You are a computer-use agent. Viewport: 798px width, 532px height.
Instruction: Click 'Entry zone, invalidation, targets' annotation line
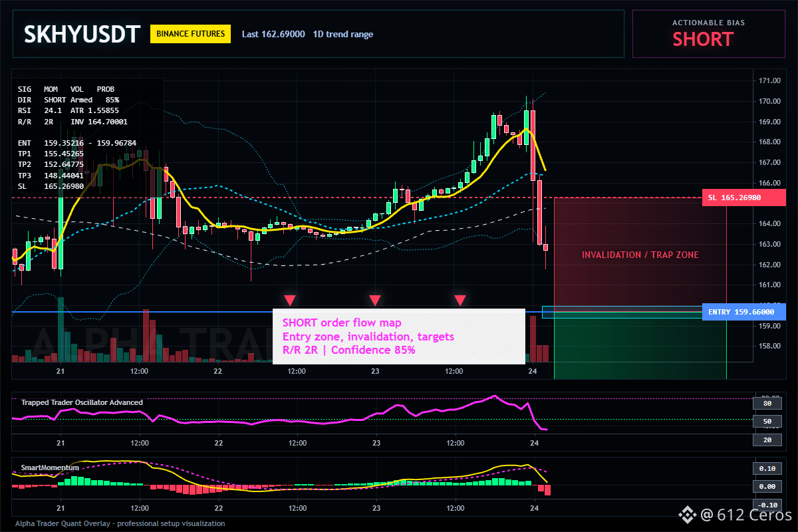coord(368,336)
